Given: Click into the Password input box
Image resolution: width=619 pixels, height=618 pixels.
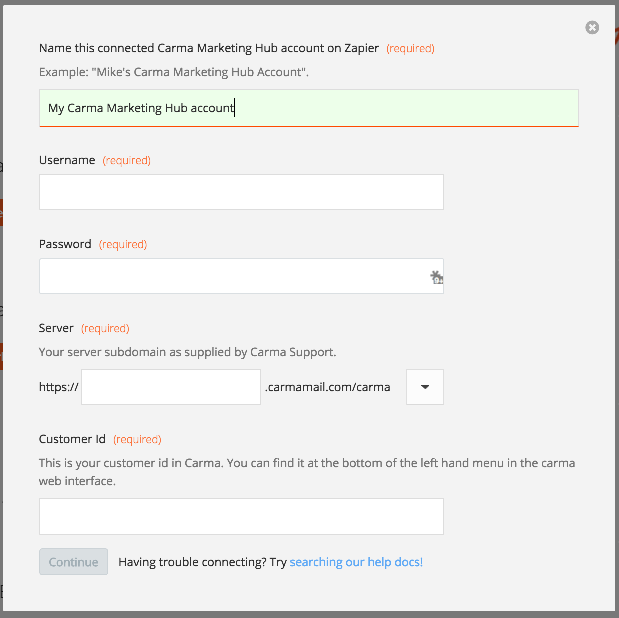Looking at the screenshot, I should [241, 276].
